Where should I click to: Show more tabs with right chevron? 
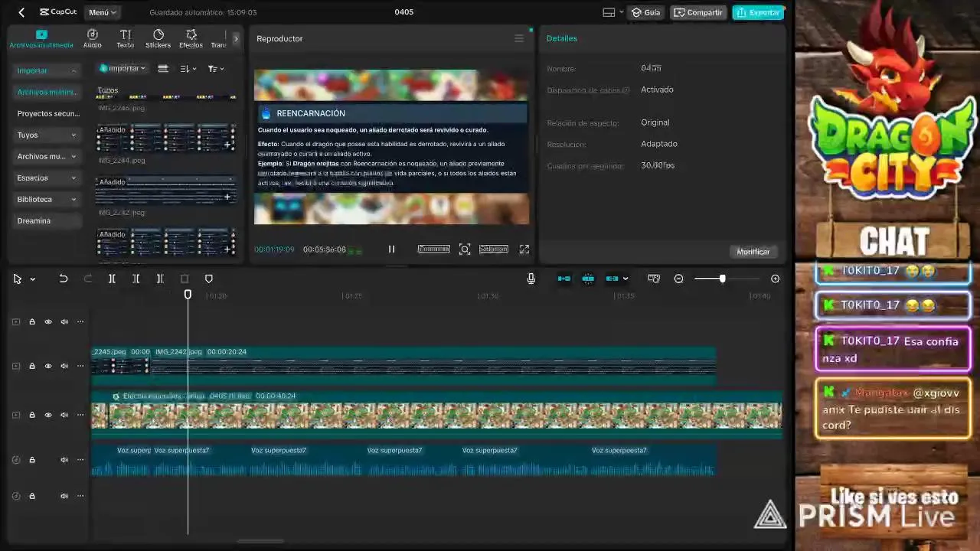point(236,38)
